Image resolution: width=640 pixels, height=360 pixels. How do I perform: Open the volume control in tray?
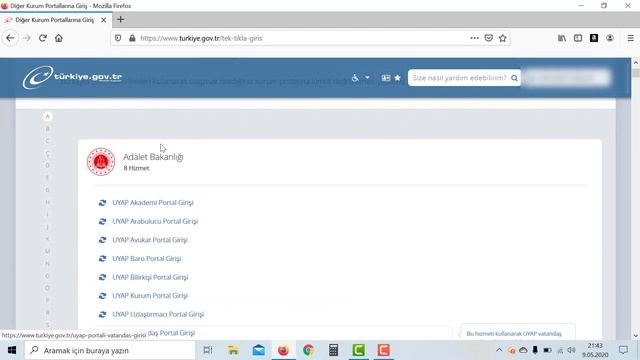click(571, 350)
